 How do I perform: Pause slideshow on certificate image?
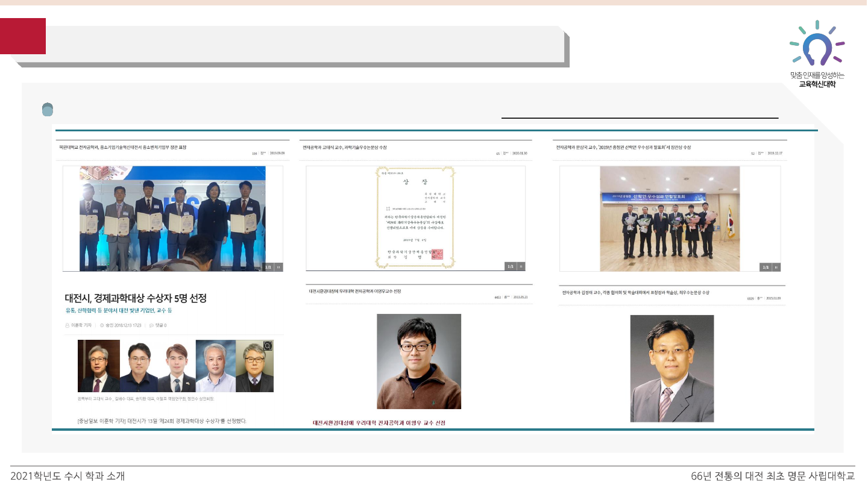[x=521, y=266]
